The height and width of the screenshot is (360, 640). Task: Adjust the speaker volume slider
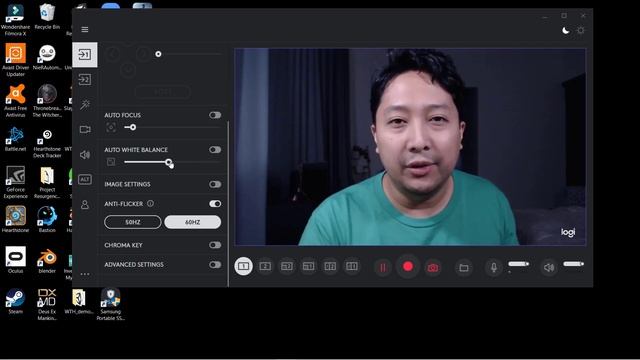point(573,264)
